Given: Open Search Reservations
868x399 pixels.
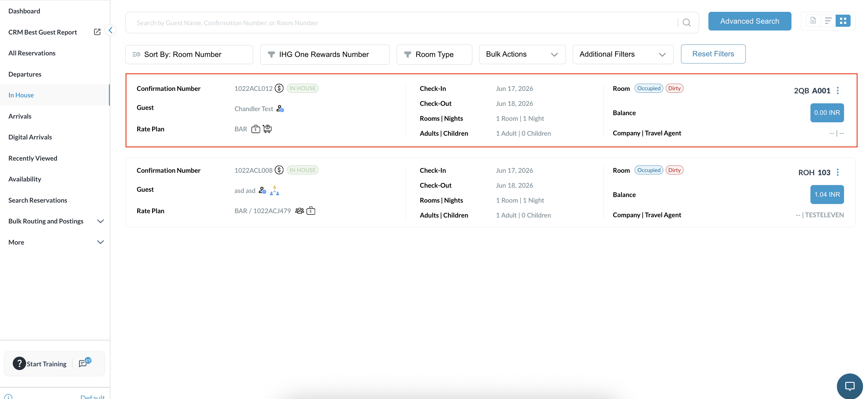Looking at the screenshot, I should point(38,200).
